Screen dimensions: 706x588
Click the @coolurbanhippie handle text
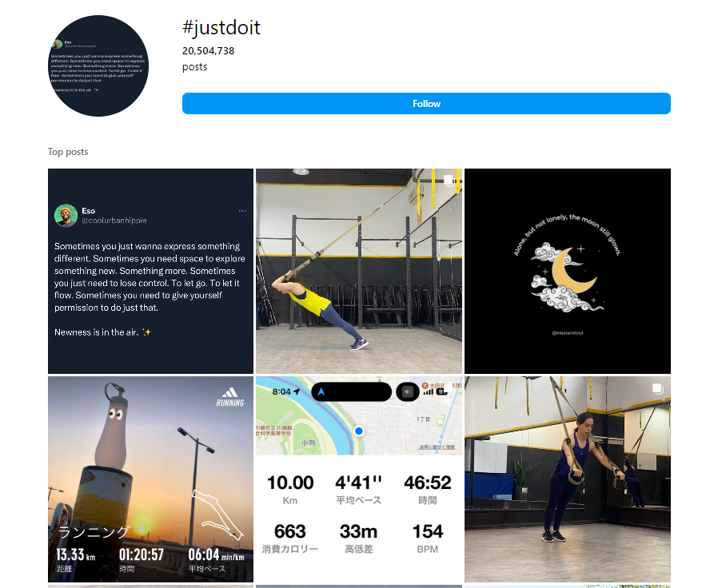click(x=114, y=220)
